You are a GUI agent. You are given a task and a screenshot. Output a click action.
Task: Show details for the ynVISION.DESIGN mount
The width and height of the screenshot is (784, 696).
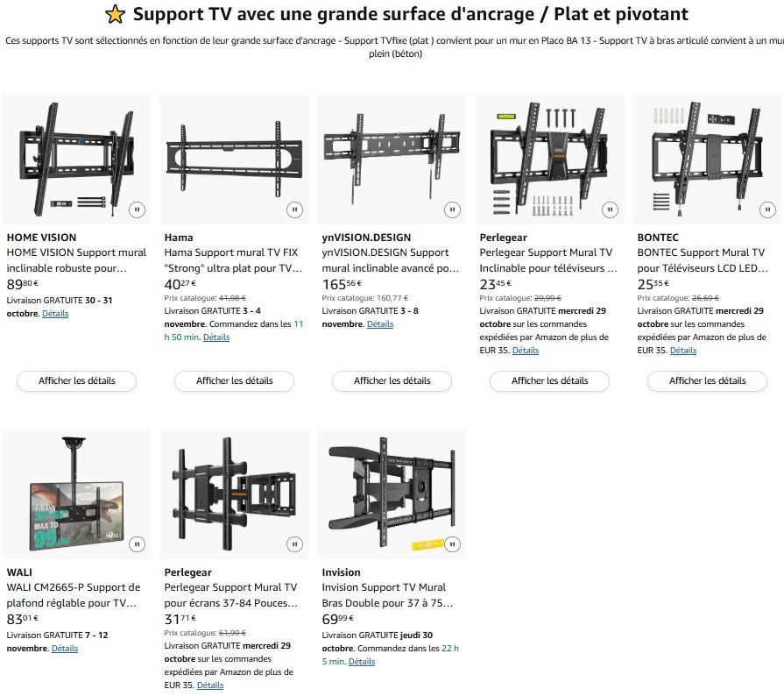392,381
